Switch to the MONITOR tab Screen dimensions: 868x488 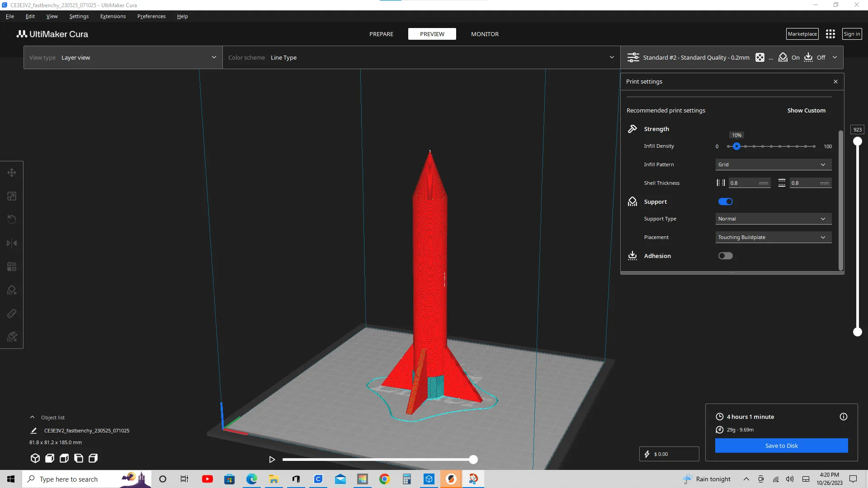pos(485,34)
